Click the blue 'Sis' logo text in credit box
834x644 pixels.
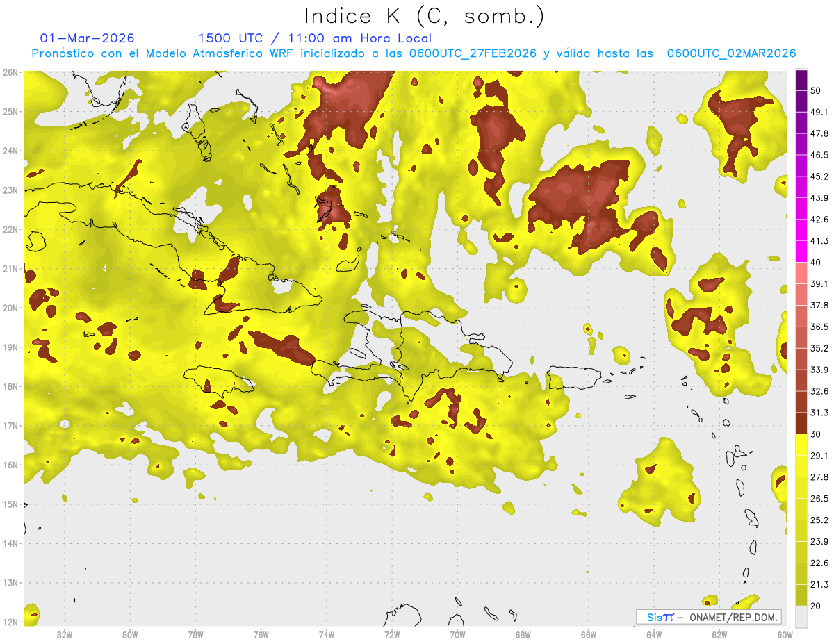click(654, 617)
